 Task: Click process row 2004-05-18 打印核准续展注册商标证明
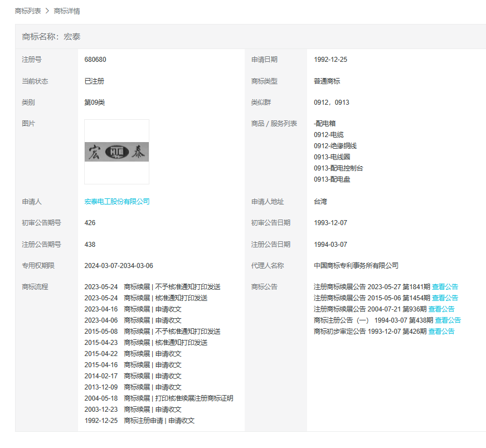[159, 398]
